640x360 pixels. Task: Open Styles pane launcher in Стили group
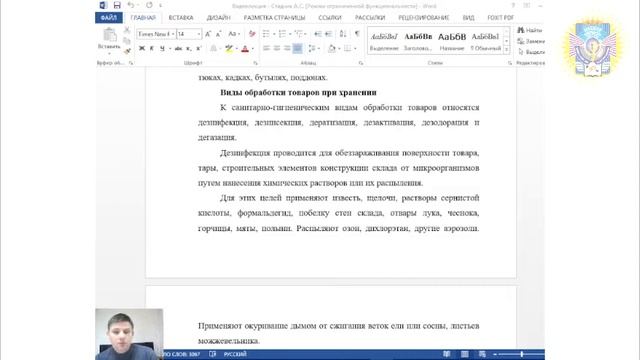click(510, 63)
